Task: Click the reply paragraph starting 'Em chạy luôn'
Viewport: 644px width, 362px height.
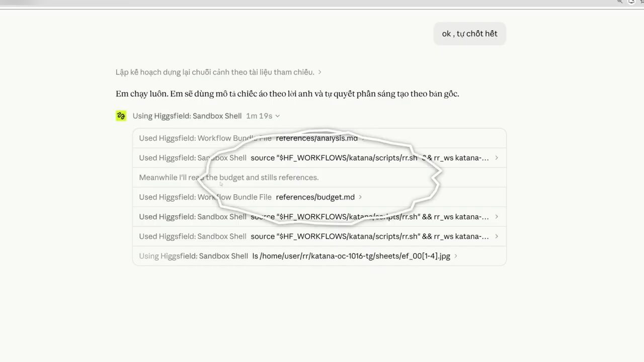Action: pyautogui.click(x=287, y=94)
